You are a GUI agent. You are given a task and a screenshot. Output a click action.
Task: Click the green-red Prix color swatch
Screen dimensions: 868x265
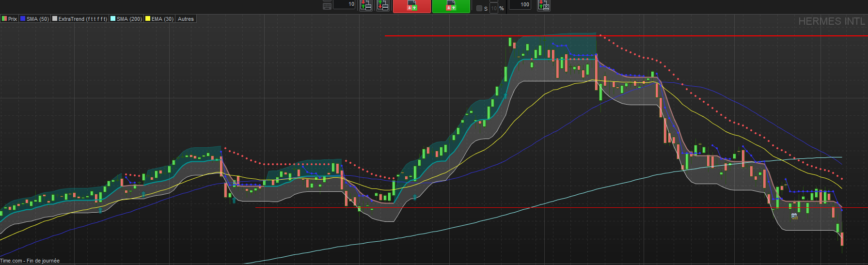[x=4, y=19]
